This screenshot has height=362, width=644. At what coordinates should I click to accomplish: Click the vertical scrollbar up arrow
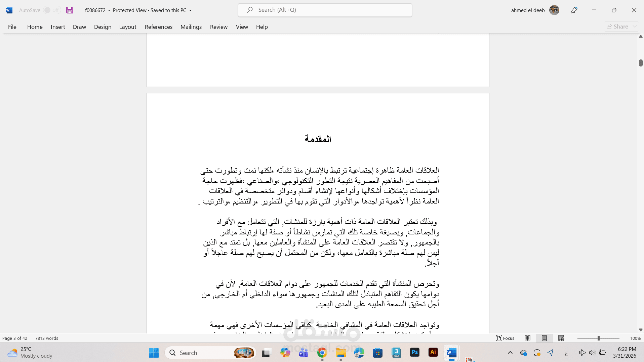click(641, 36)
